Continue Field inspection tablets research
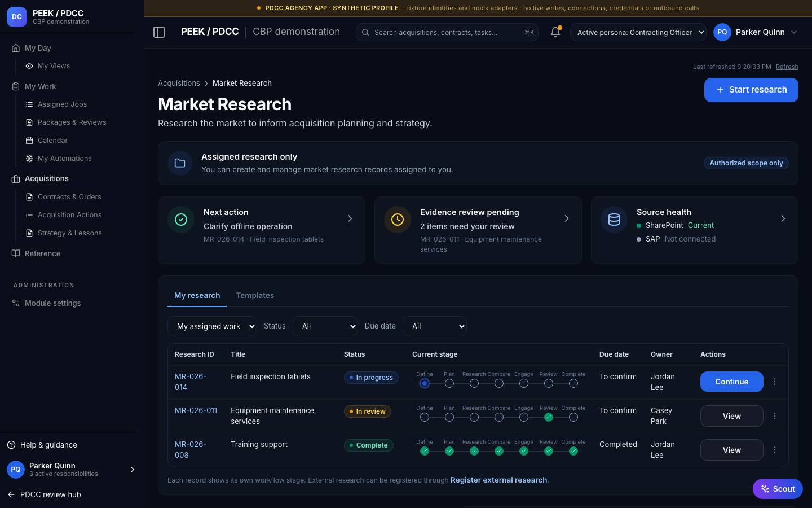812x508 pixels. click(x=732, y=382)
